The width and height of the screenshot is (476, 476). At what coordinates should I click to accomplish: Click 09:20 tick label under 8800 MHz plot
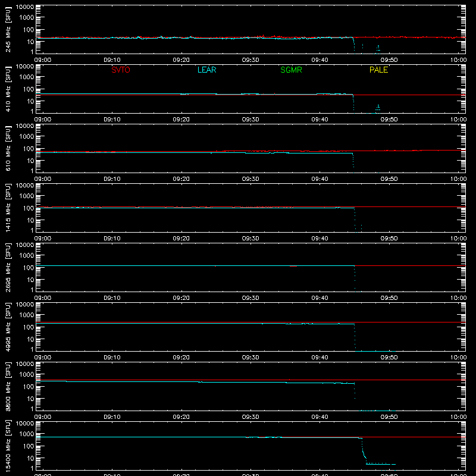pyautogui.click(x=181, y=417)
